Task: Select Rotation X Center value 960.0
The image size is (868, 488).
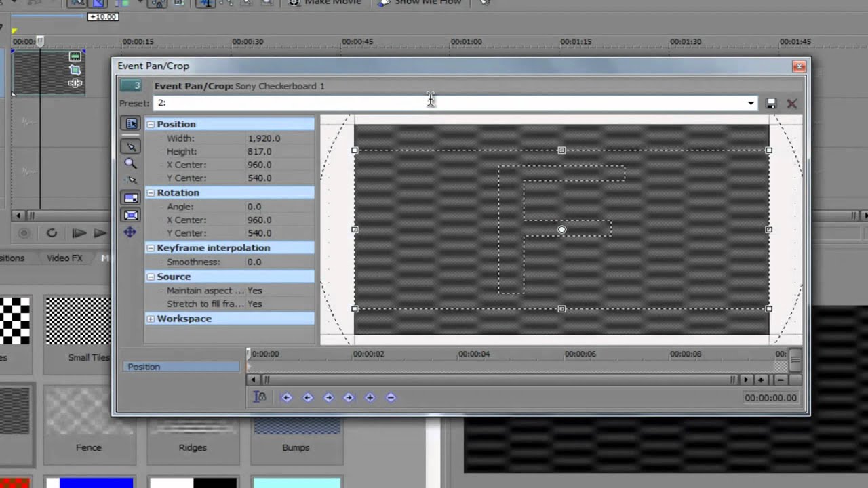Action: (x=259, y=220)
